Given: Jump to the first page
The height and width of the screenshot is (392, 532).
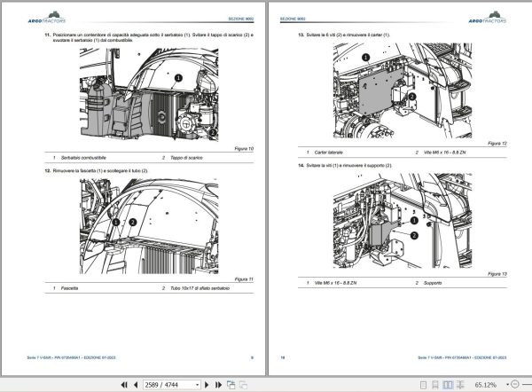Looking at the screenshot, I should pyautogui.click(x=124, y=385).
